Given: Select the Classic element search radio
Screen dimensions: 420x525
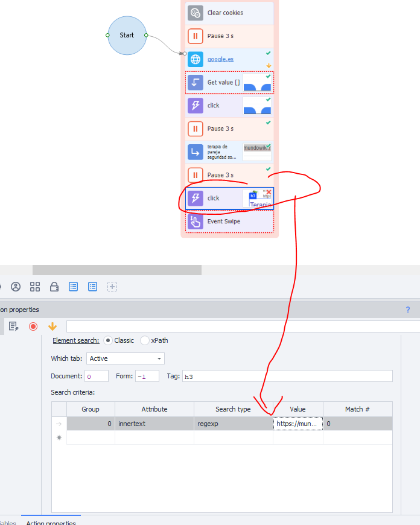Looking at the screenshot, I should click(108, 340).
